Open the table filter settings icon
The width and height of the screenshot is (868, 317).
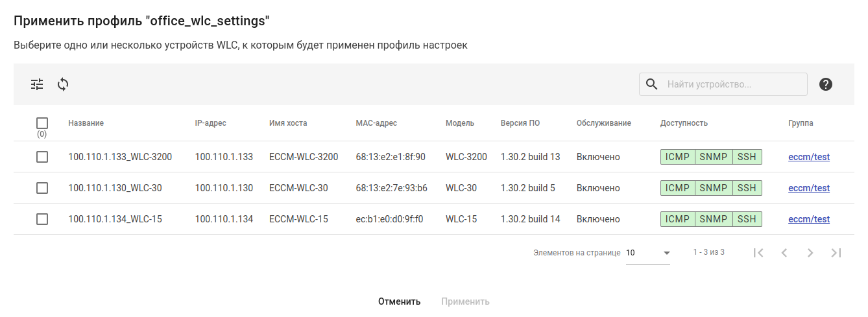37,84
